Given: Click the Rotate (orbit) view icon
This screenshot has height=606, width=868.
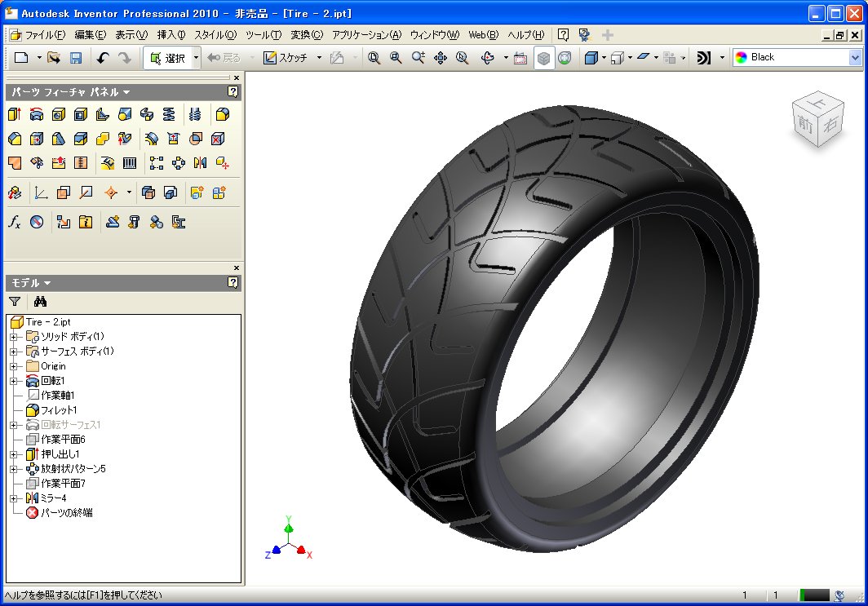Looking at the screenshot, I should point(488,58).
